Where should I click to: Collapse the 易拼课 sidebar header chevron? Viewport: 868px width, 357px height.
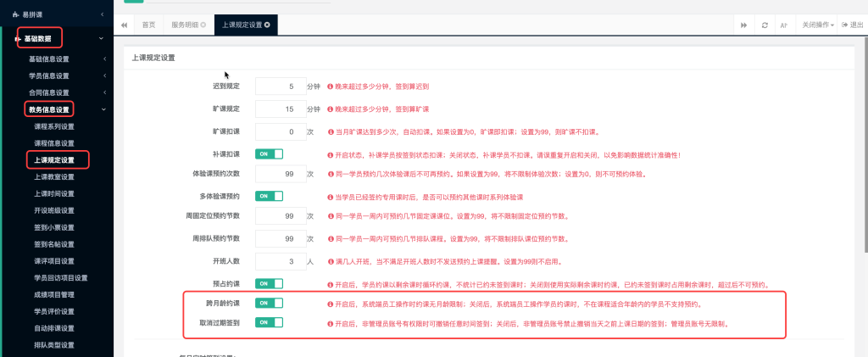(x=103, y=14)
